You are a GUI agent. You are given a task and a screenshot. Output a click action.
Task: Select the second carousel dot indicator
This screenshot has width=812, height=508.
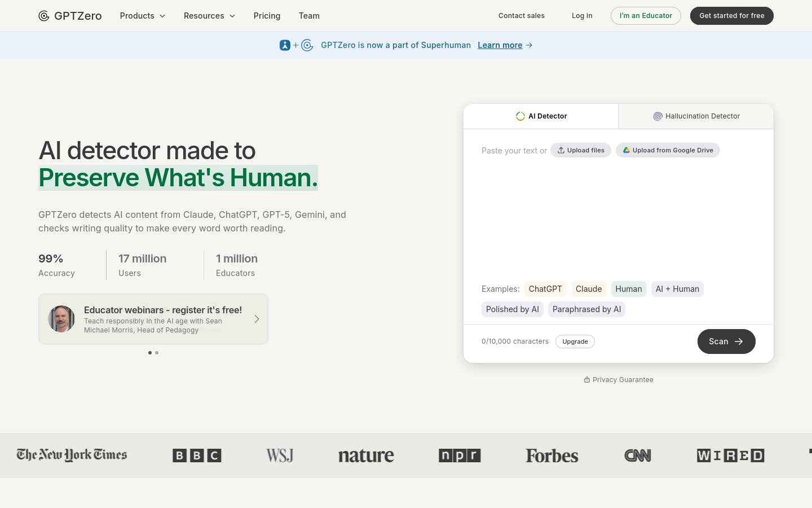157,353
